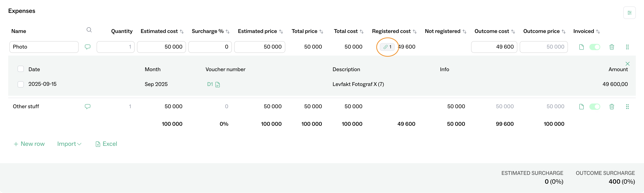Export expenses to Excel
This screenshot has width=644, height=193.
coord(106,144)
